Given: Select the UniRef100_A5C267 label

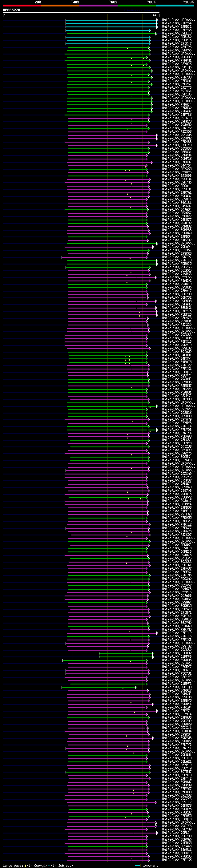Looking at the screenshot, I should coord(177,84).
